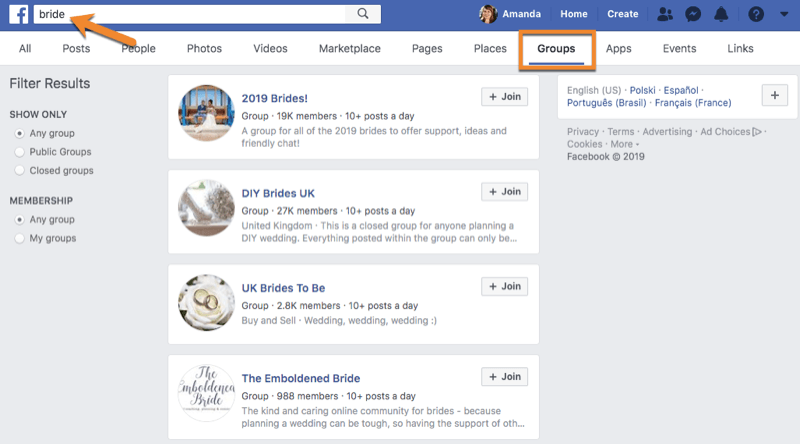The width and height of the screenshot is (800, 444).
Task: Switch language to Polski
Action: pyautogui.click(x=642, y=90)
